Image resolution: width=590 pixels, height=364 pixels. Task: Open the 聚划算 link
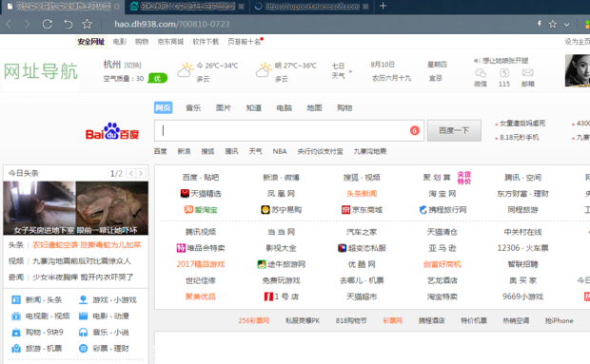437,178
